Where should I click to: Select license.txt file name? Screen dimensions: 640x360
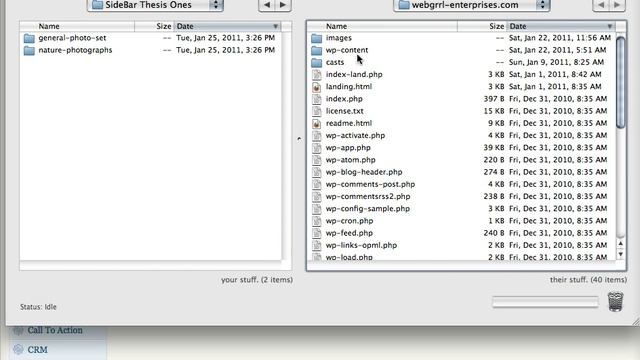point(344,111)
